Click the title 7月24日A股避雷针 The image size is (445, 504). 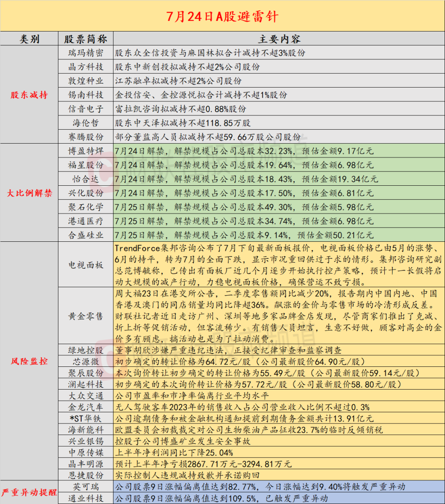[222, 17]
